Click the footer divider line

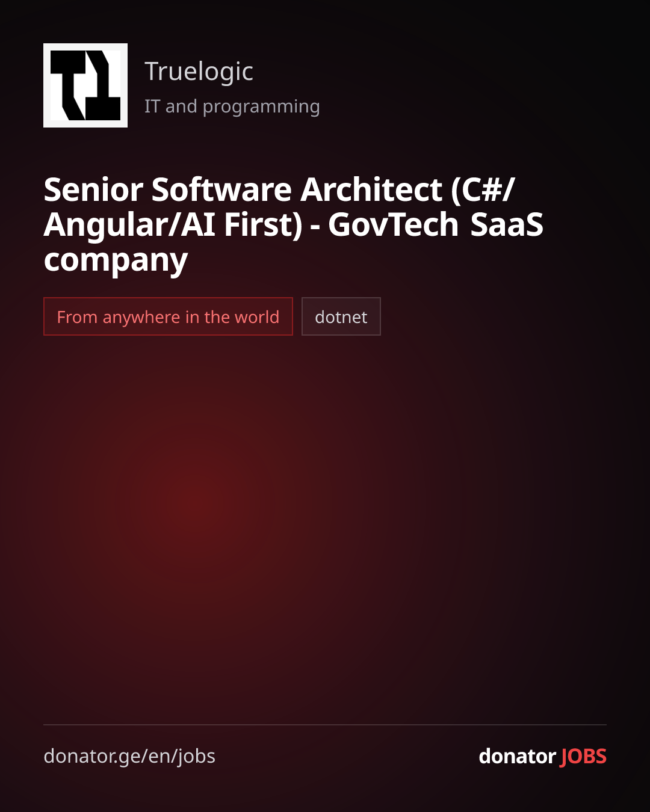point(325,725)
